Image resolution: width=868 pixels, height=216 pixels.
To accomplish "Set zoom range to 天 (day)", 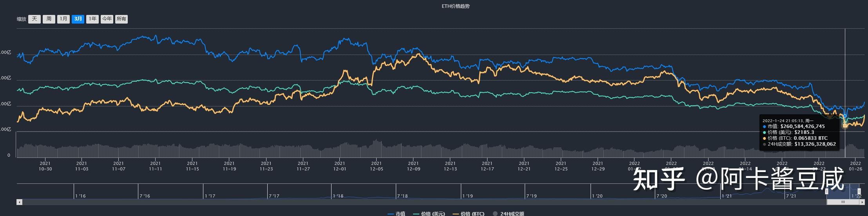I will pos(34,19).
